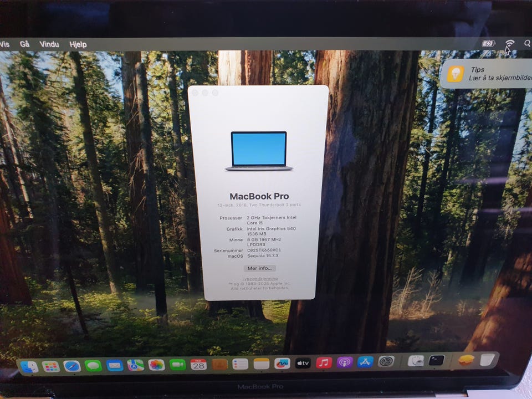Screen dimensions: 532x399
Task: Click the macOS version Sequoia 15.7.3
Action: (263, 256)
